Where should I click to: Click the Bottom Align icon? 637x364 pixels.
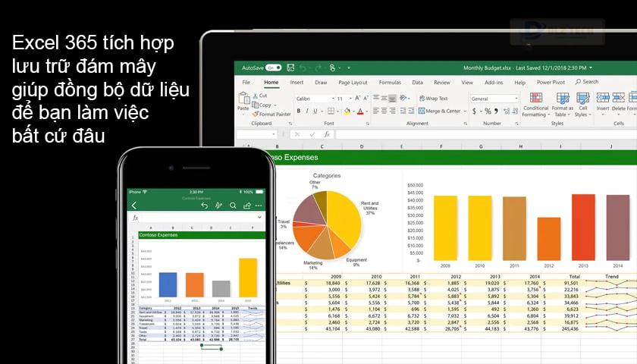click(x=392, y=98)
